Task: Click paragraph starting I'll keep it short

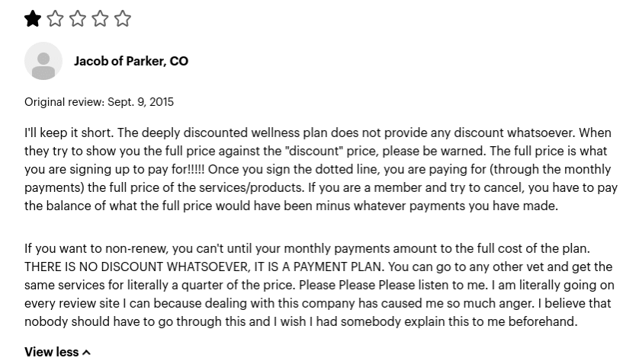Action: (321, 169)
